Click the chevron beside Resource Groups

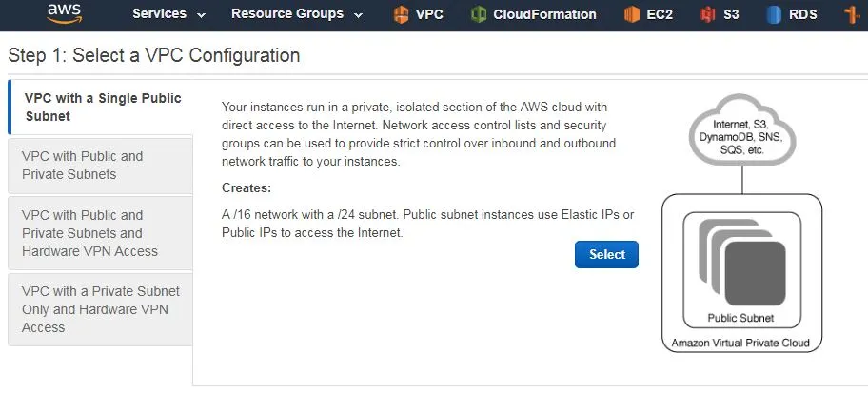click(358, 15)
